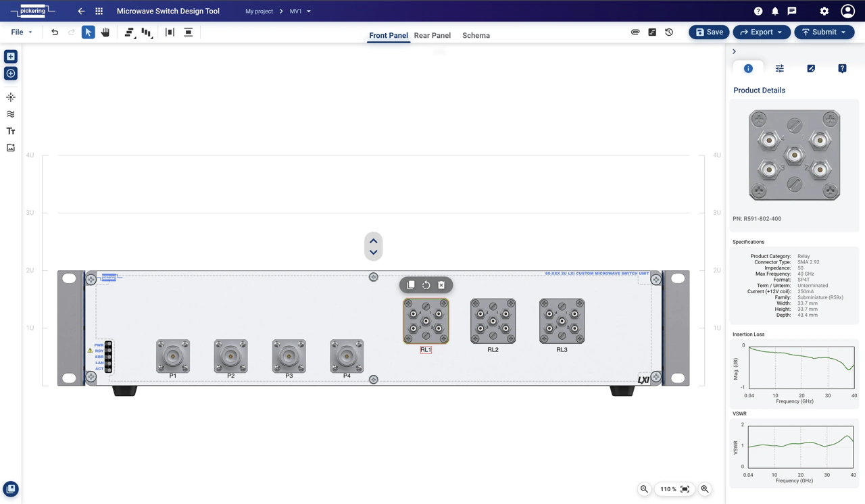Open vertical align options in toolbar
The image size is (865, 504).
[147, 32]
